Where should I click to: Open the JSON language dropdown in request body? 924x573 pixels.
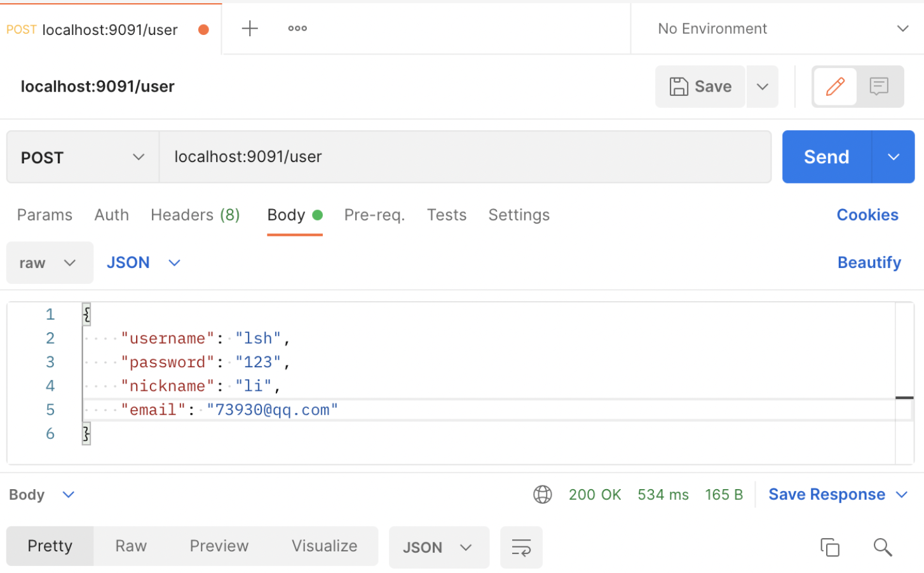point(144,263)
